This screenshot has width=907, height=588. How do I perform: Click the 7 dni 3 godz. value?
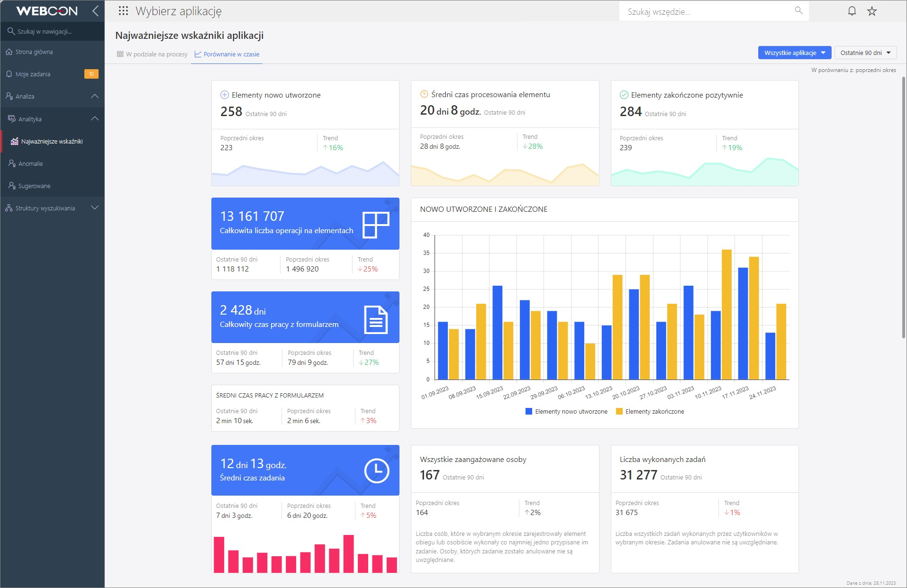(x=234, y=515)
